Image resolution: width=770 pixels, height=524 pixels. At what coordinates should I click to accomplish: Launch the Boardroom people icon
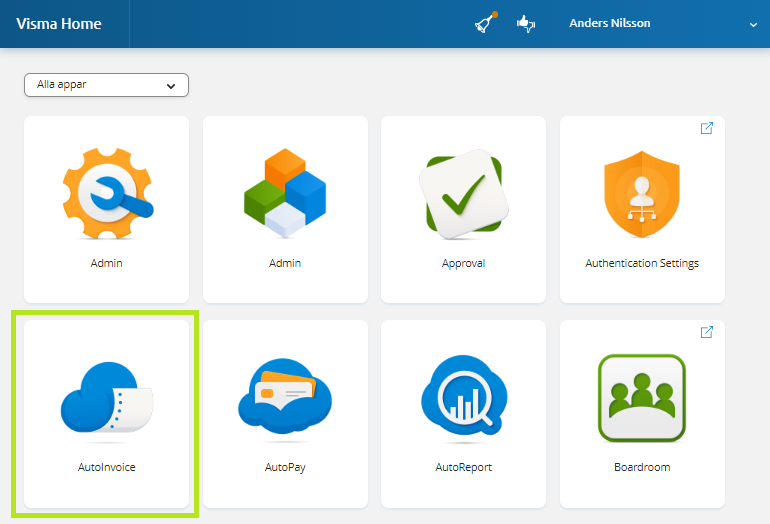[x=642, y=398]
